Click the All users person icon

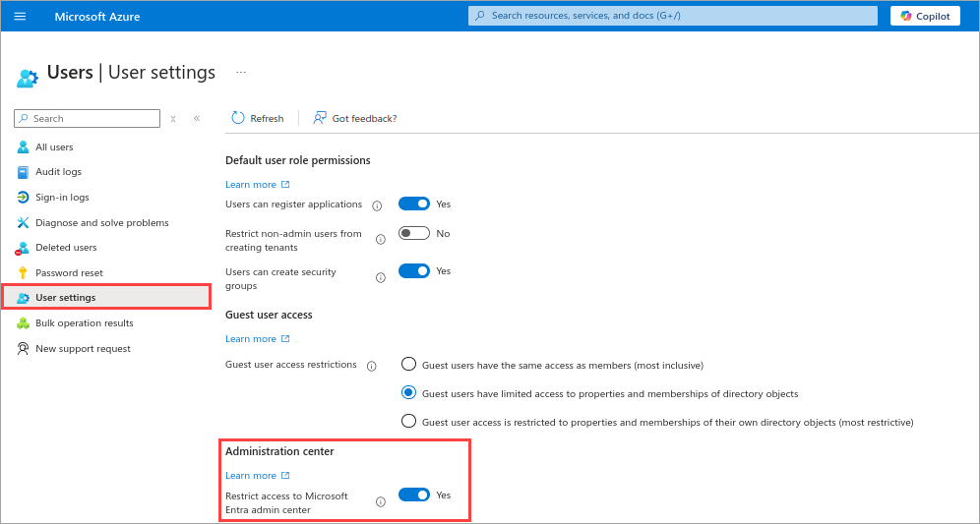24,146
